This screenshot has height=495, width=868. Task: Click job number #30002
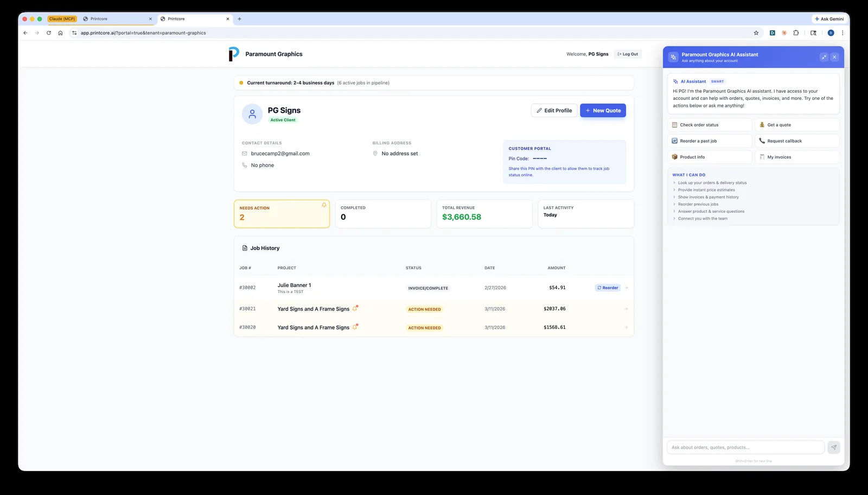point(247,288)
